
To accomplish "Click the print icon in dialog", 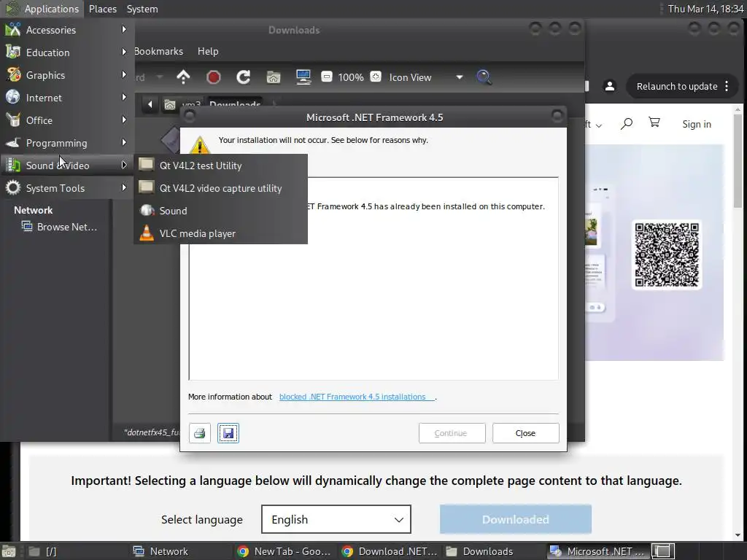I will (x=200, y=433).
